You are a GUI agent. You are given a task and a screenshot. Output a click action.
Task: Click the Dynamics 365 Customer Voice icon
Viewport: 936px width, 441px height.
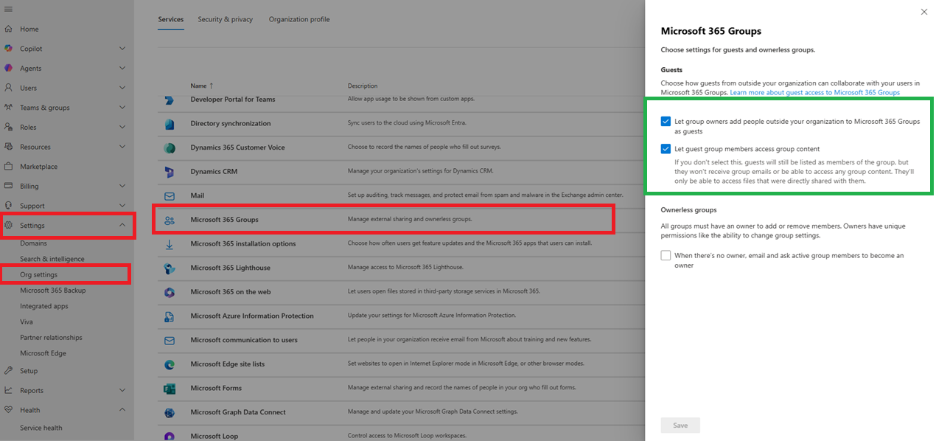tap(169, 147)
